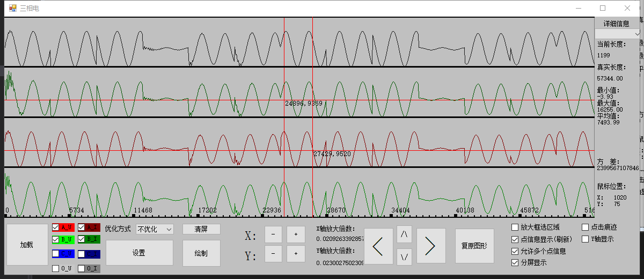Pan waveform right with the right arrow
Image resolution: width=644 pixels, height=279 pixels.
431,246
